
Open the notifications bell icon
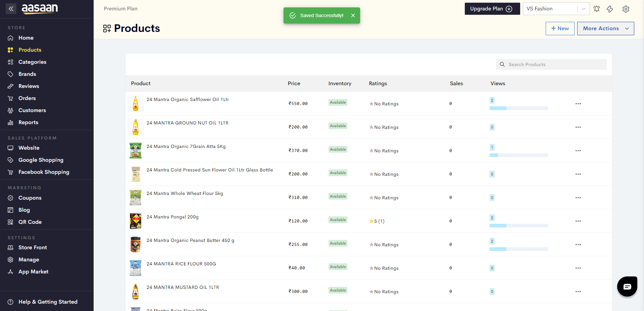tap(596, 9)
